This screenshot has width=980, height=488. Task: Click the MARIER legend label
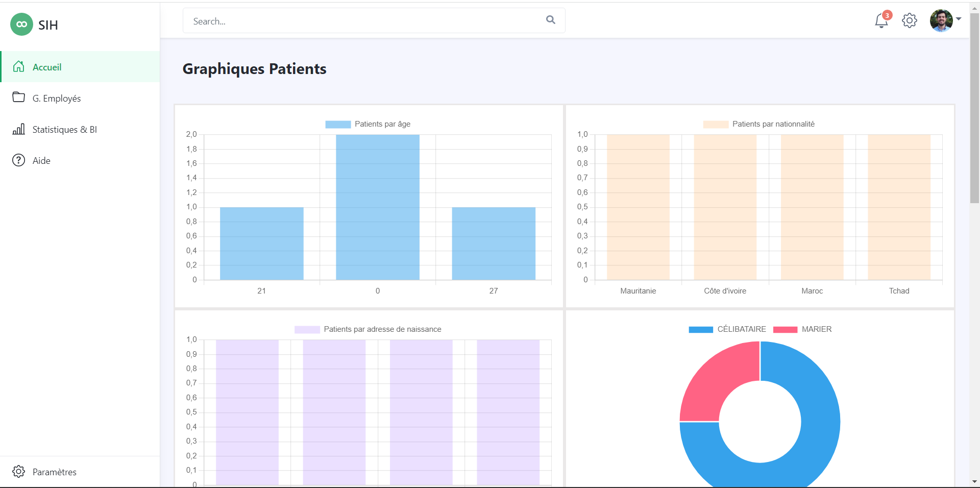pyautogui.click(x=816, y=329)
